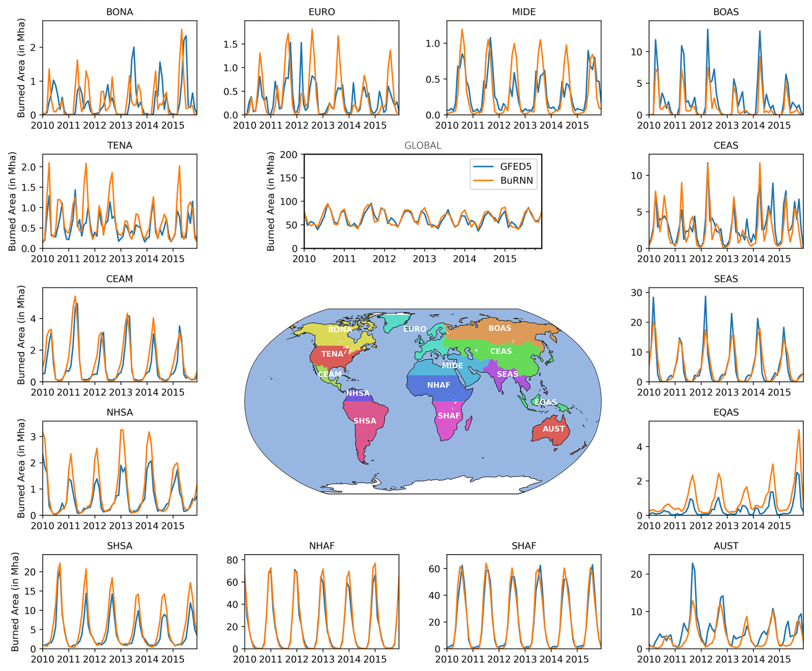Click the GLOBAL chart title
The image size is (812, 671).
(423, 146)
